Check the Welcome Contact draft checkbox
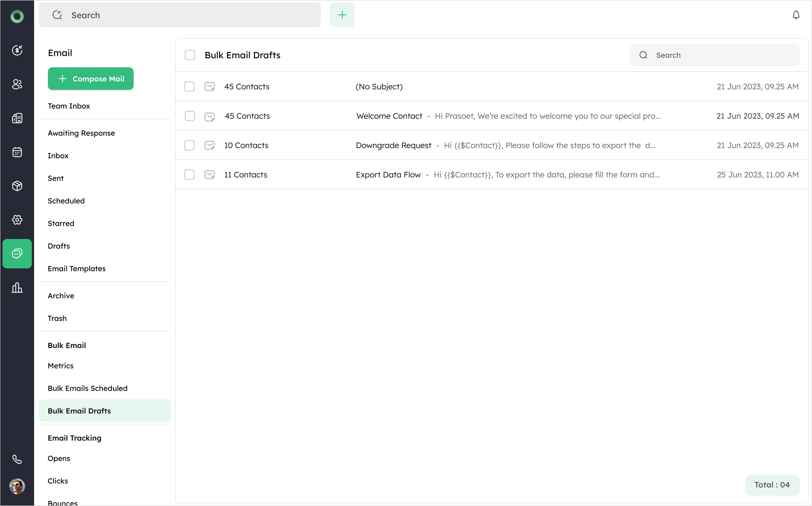This screenshot has height=506, width=812. 190,116
